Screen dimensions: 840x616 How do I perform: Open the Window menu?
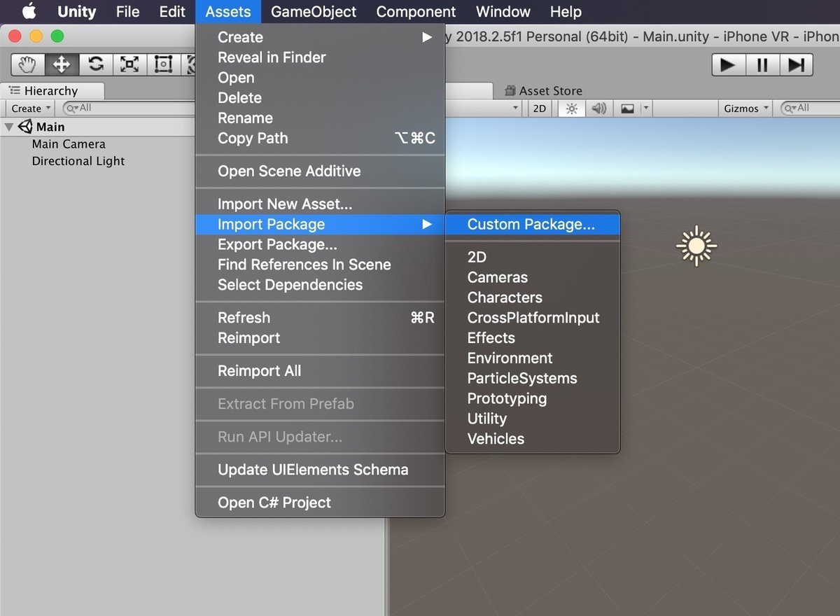coord(503,12)
